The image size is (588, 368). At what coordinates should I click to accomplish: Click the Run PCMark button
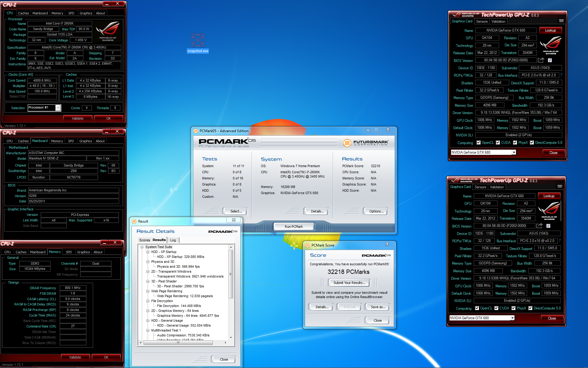pos(294,227)
